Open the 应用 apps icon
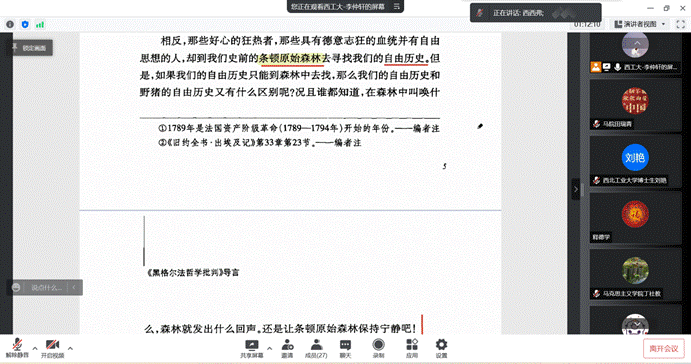This screenshot has width=691, height=364. coord(412,348)
